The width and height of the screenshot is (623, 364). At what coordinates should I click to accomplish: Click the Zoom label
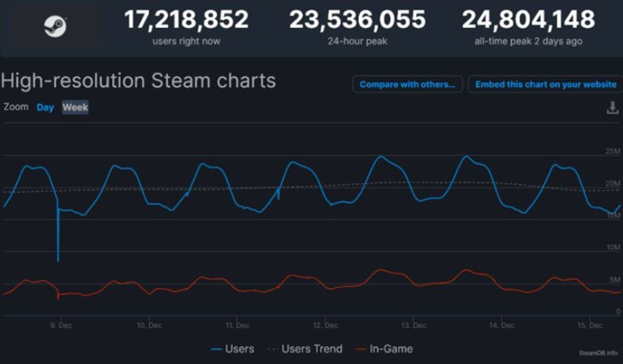tap(16, 107)
